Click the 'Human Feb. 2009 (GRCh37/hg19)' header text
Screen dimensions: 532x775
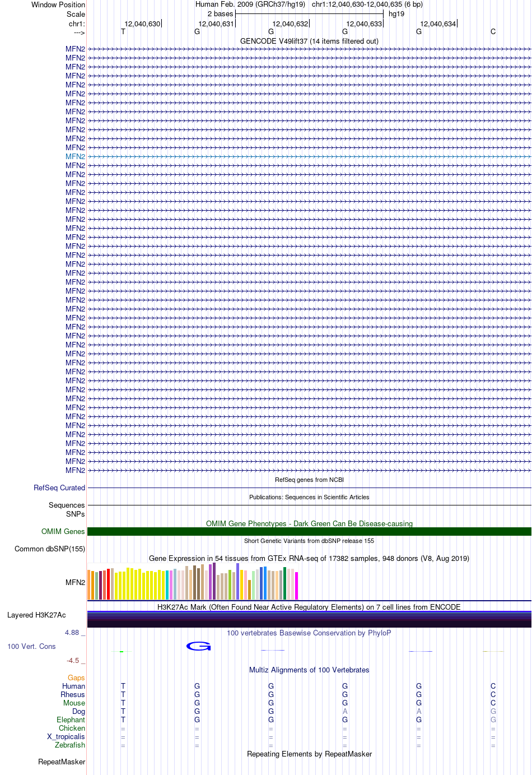click(x=250, y=4)
